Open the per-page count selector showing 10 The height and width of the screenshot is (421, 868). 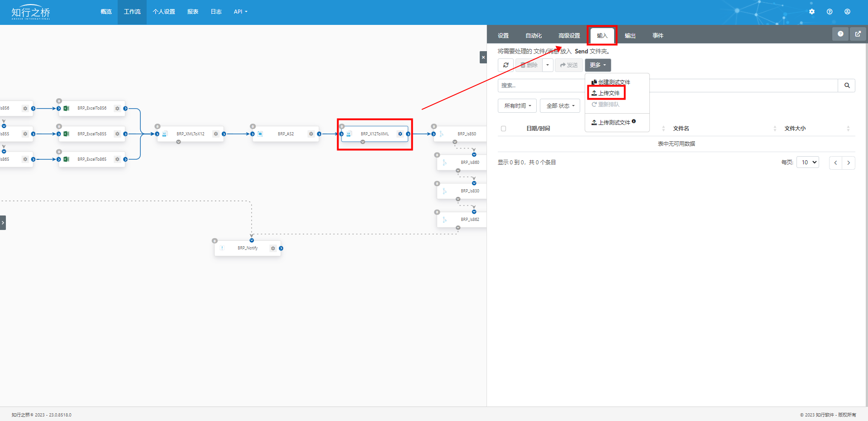point(808,163)
